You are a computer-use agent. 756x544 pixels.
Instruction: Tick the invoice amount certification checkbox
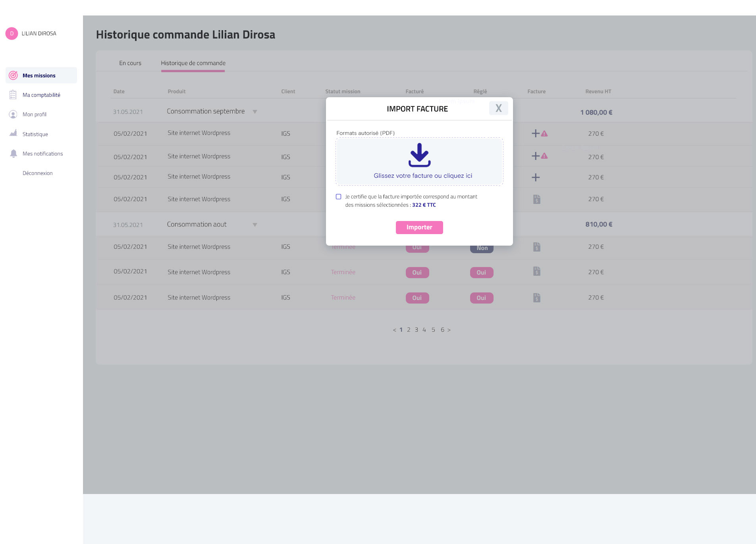pyautogui.click(x=338, y=197)
